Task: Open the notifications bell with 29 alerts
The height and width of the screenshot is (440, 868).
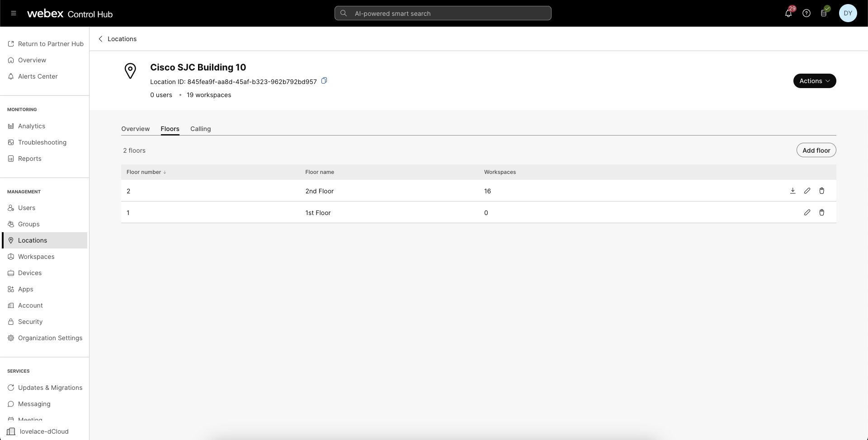Action: click(788, 13)
